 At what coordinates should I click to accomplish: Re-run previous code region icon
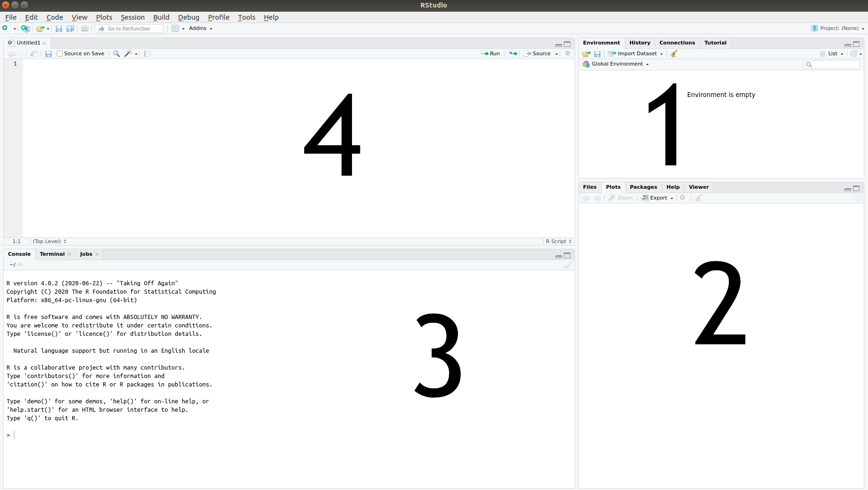[513, 54]
